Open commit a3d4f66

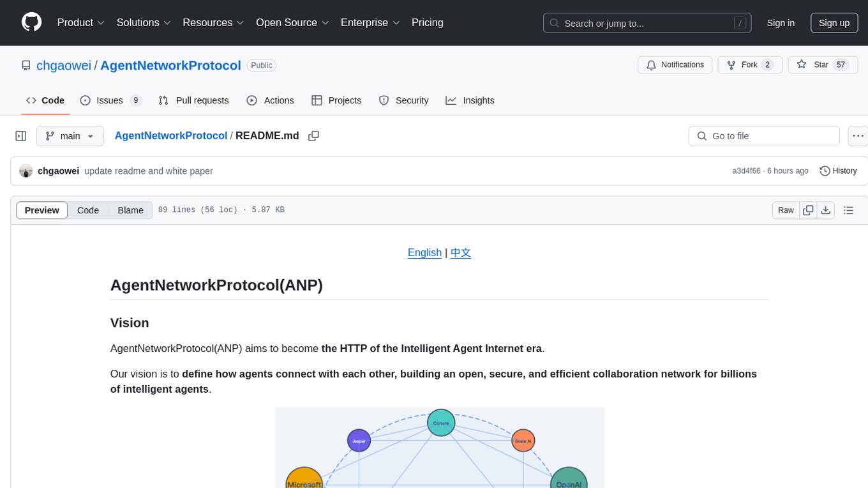coord(746,171)
